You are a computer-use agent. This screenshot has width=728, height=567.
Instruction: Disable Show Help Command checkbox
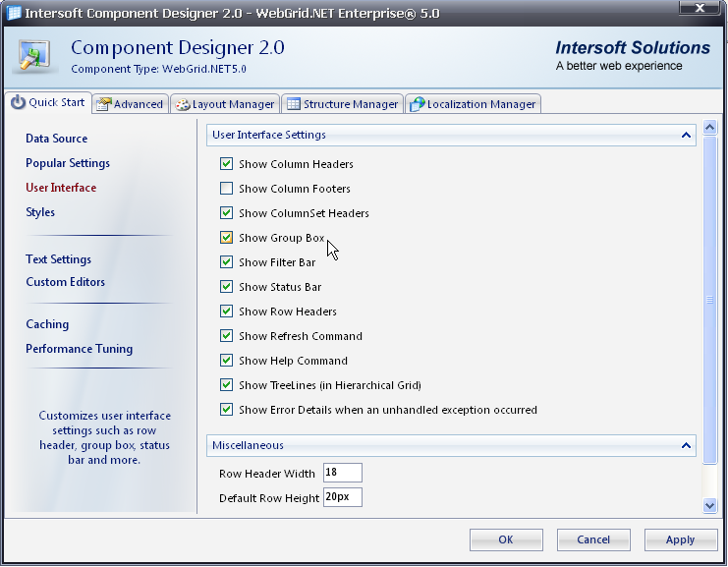[x=226, y=361]
